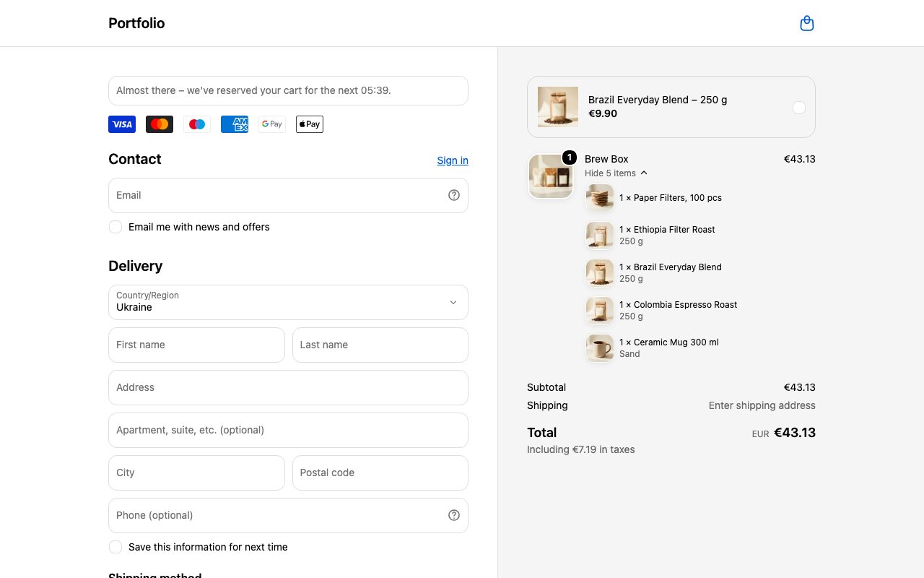924x578 pixels.
Task: Click the Brew Box product image
Action: pos(551,176)
